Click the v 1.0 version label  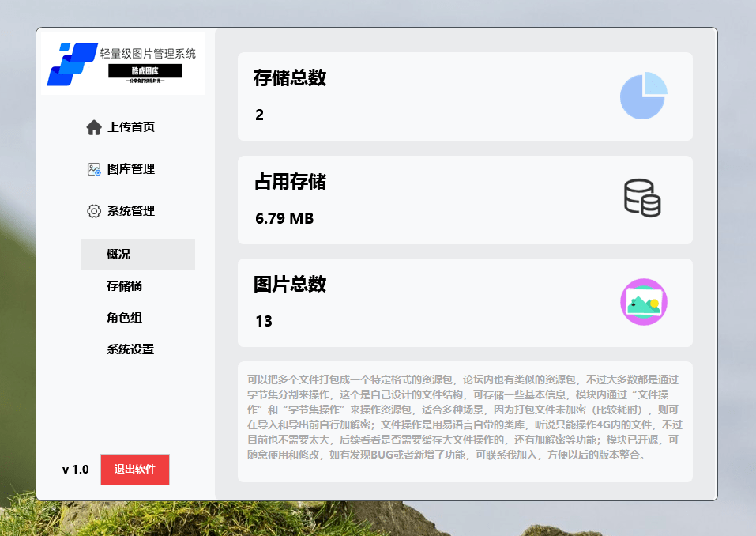(x=76, y=470)
